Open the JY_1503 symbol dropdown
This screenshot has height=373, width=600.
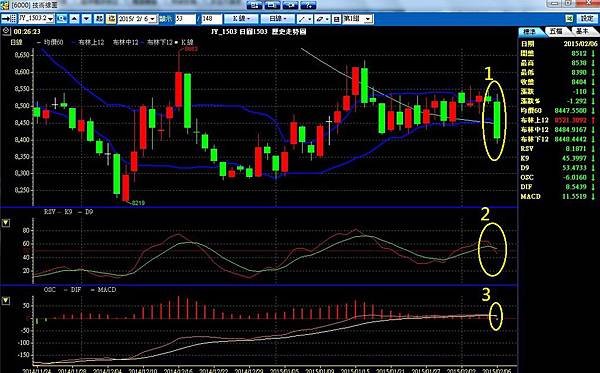51,18
